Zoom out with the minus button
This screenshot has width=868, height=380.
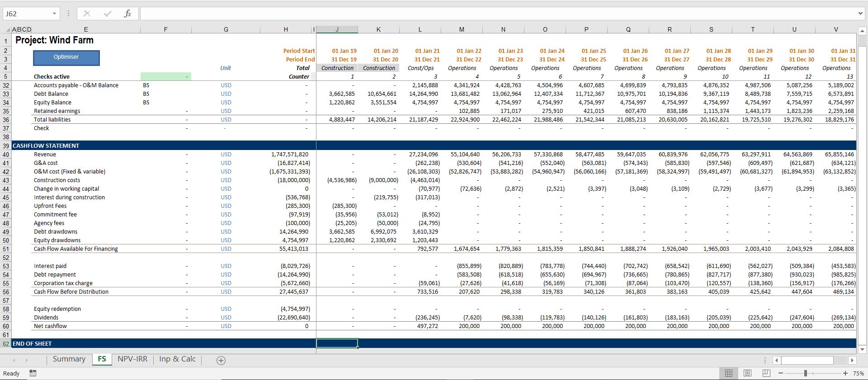781,373
